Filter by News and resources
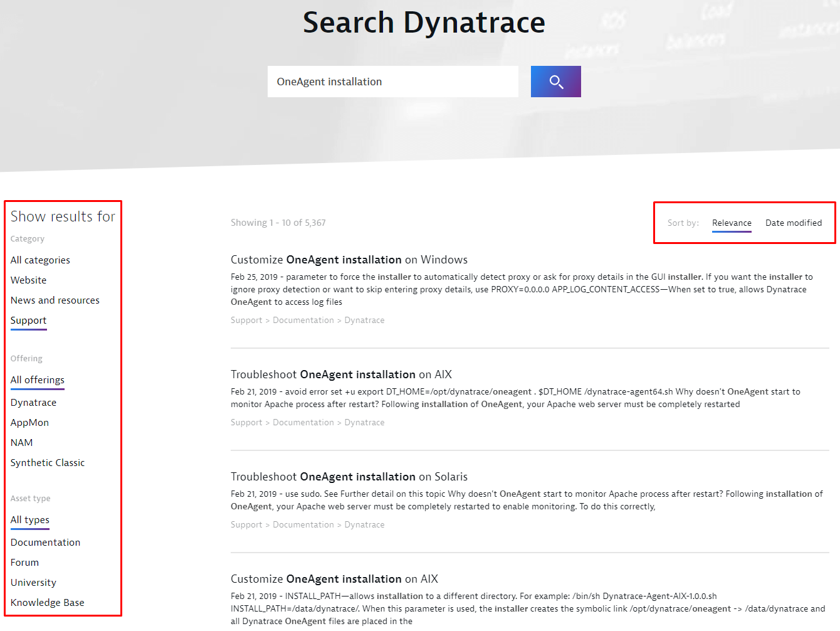 point(55,300)
